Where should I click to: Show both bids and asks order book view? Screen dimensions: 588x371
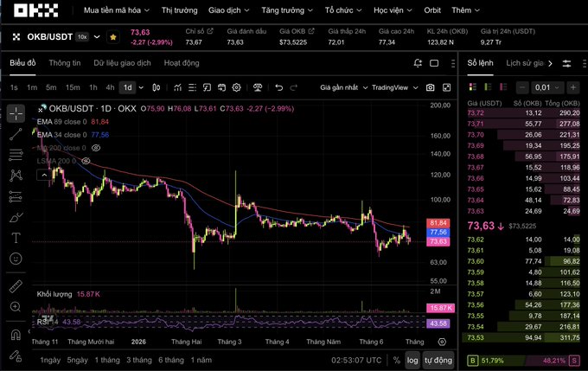tap(473, 87)
